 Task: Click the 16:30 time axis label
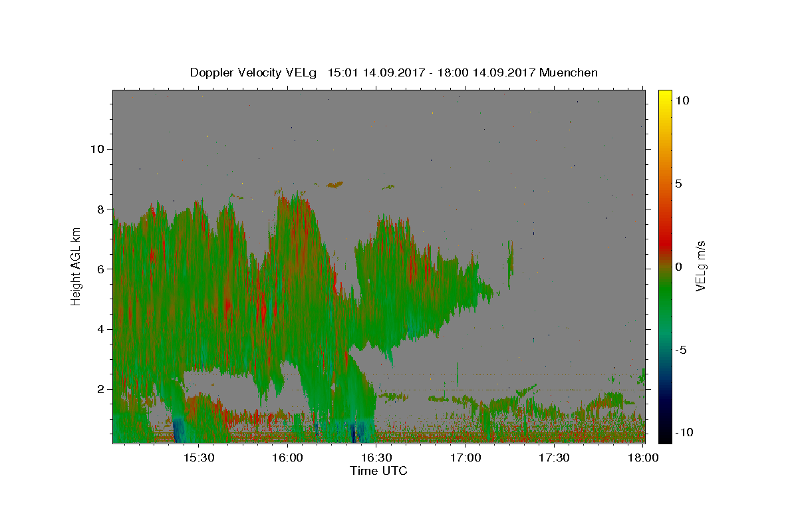click(376, 458)
